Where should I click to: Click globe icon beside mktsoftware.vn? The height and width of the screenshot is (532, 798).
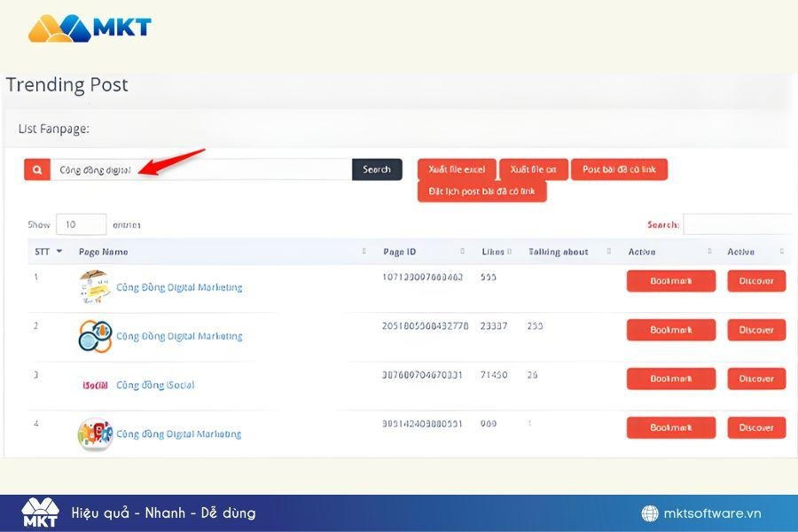coord(651,513)
